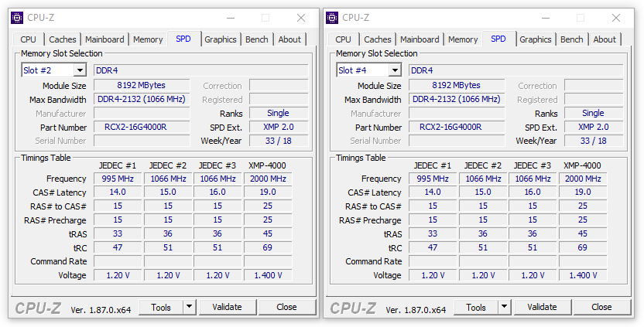Open Tools dropdown arrow in right window

coord(505,308)
